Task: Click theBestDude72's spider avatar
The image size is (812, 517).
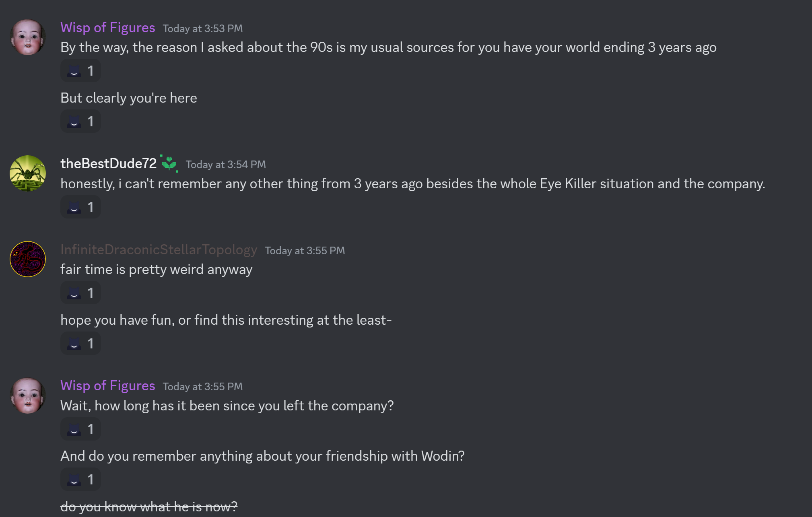Action: [x=27, y=173]
